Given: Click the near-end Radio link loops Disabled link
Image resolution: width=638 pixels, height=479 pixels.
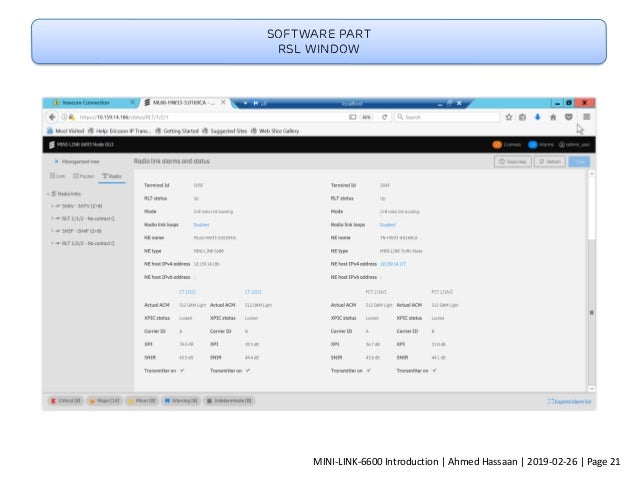Looking at the screenshot, I should click(x=201, y=225).
